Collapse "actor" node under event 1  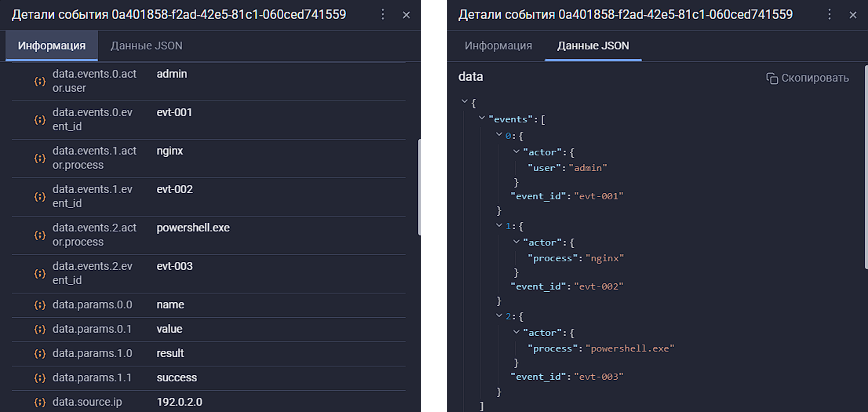pos(516,241)
